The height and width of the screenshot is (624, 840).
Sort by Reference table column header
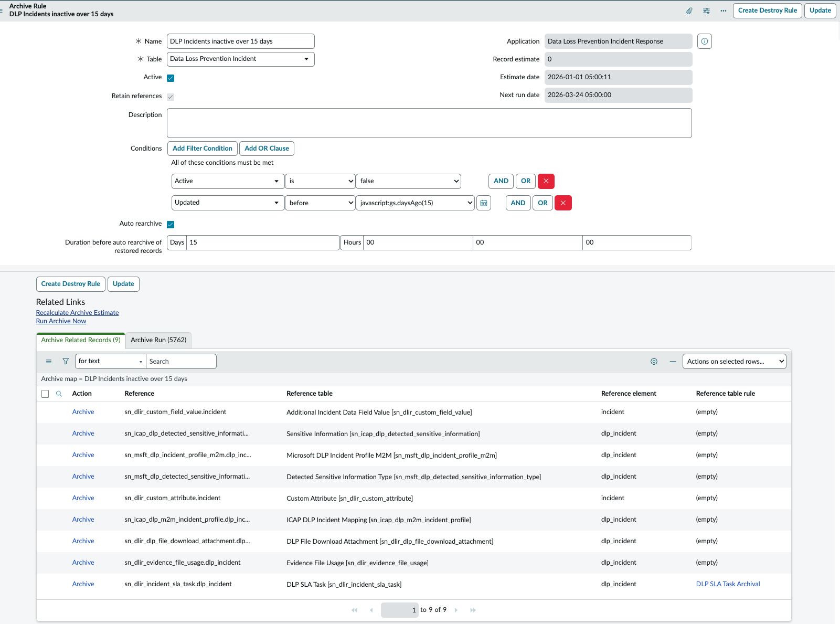pos(310,394)
